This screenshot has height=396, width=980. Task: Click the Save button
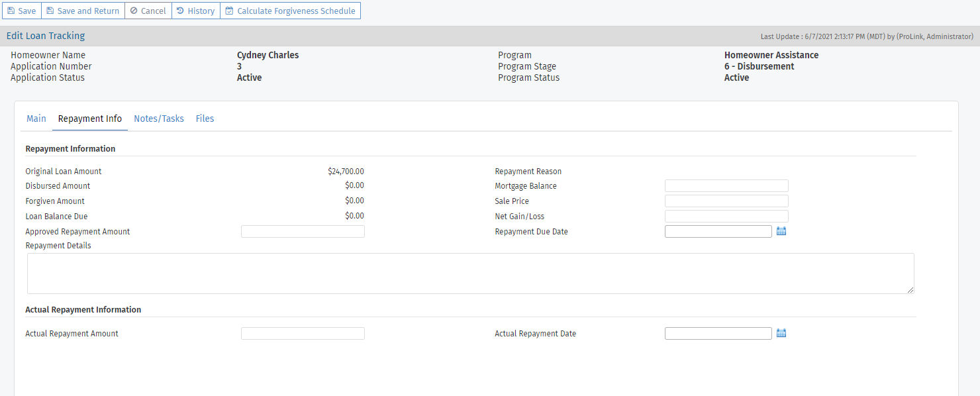coord(21,10)
